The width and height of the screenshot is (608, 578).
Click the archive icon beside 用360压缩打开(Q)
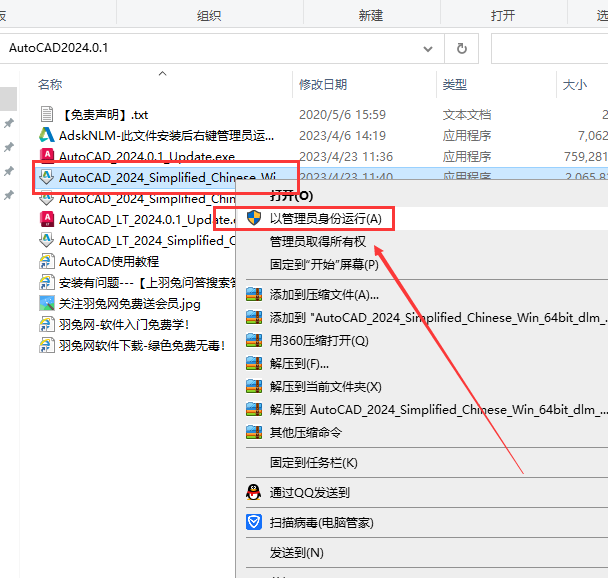point(254,340)
